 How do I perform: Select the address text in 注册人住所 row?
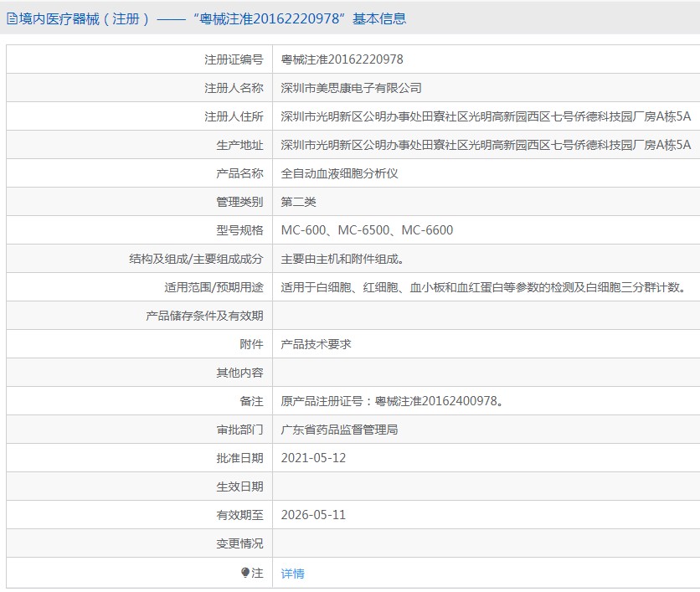(x=486, y=116)
